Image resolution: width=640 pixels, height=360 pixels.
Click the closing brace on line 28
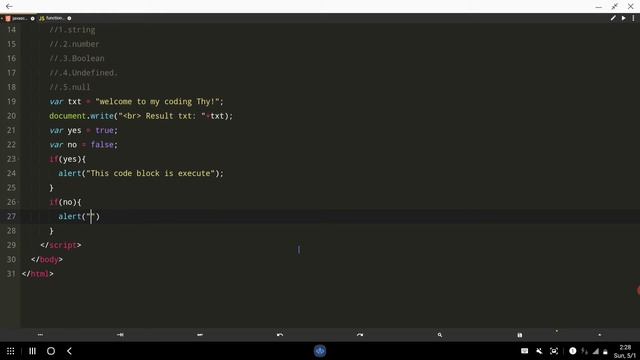coord(51,231)
